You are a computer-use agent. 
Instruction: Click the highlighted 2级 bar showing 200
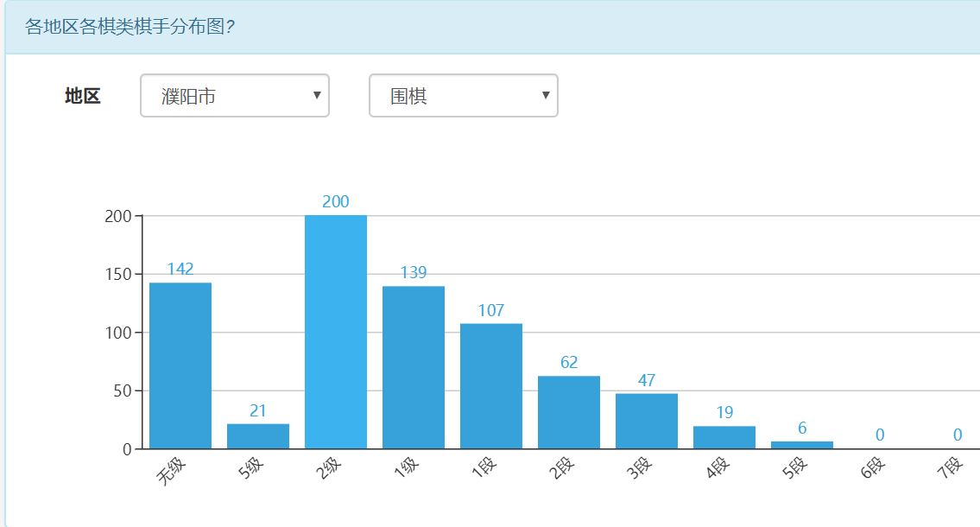pyautogui.click(x=336, y=332)
